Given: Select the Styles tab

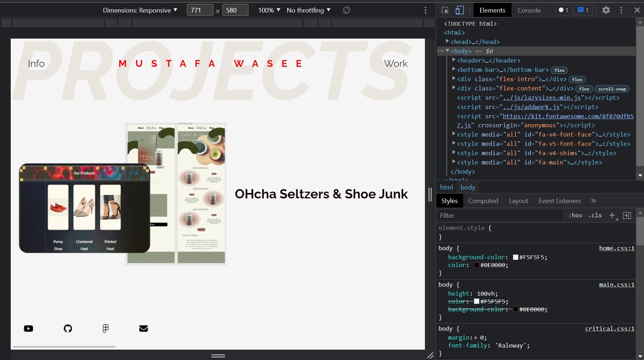Looking at the screenshot, I should pos(449,201).
